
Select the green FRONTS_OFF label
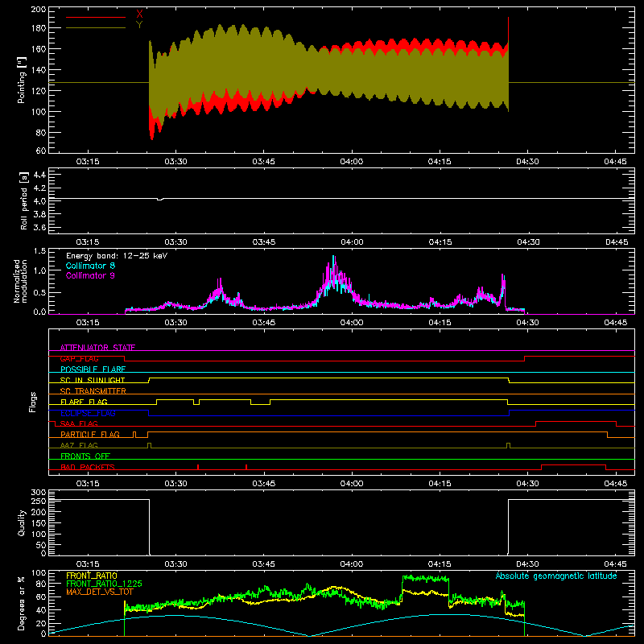point(85,456)
